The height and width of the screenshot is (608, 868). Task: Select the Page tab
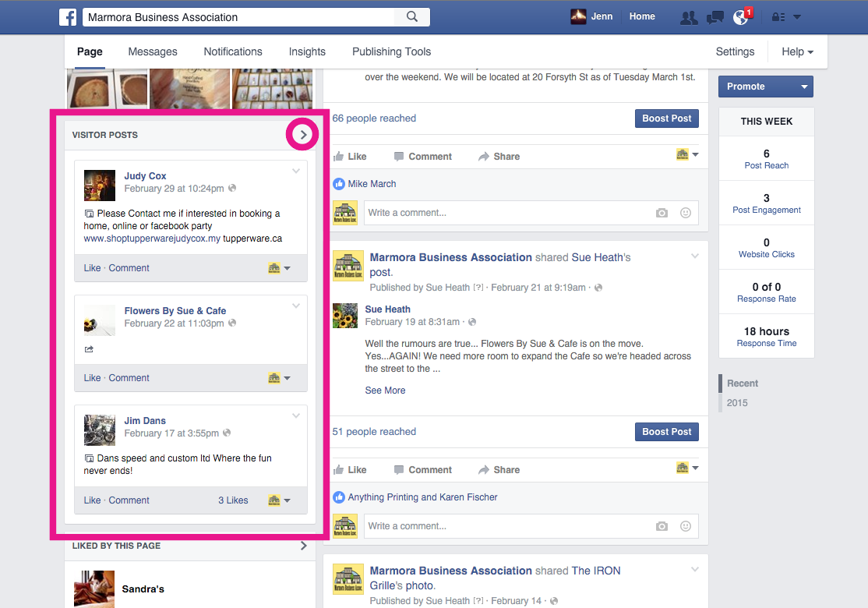90,51
